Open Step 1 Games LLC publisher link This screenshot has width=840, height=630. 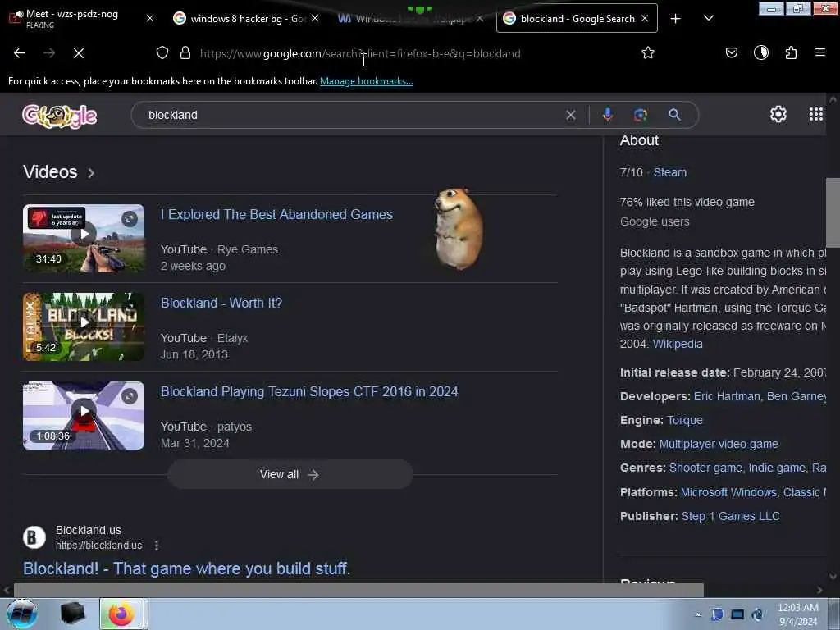pos(731,516)
